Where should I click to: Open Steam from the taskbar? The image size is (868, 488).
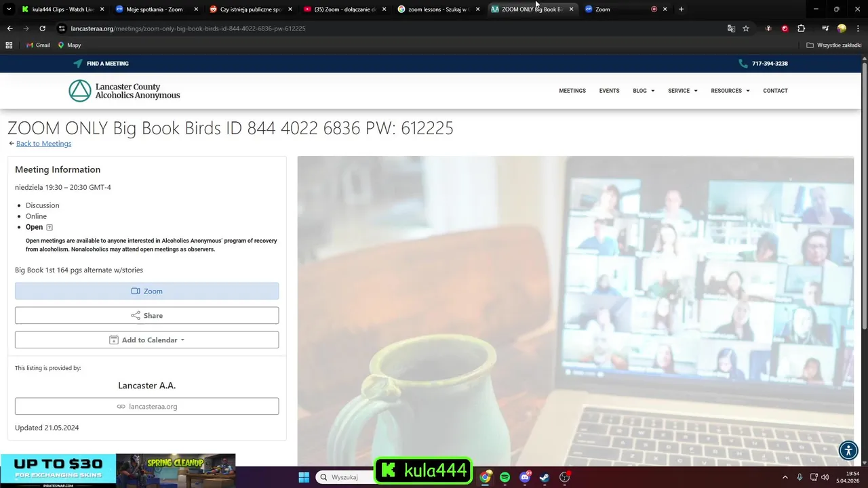click(545, 477)
